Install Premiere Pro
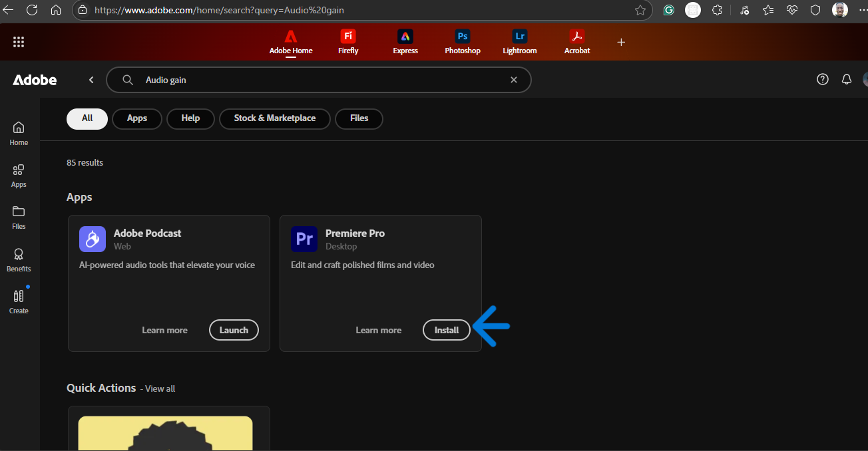The image size is (868, 451). coord(447,330)
